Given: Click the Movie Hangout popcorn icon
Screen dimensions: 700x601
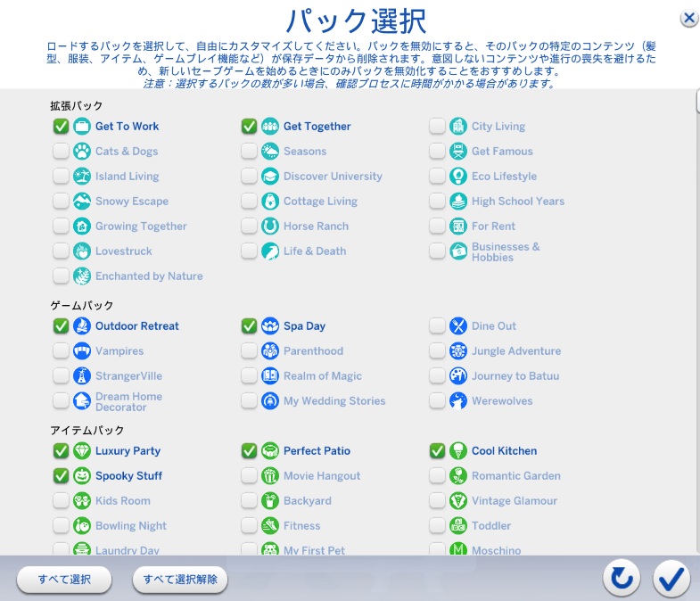Looking at the screenshot, I should coord(270,476).
